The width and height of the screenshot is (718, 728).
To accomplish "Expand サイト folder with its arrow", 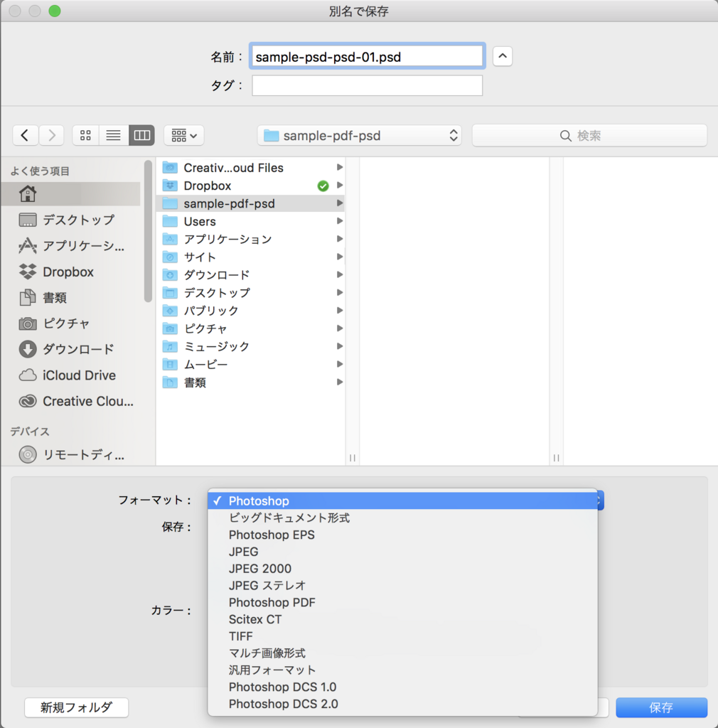I will [x=340, y=257].
